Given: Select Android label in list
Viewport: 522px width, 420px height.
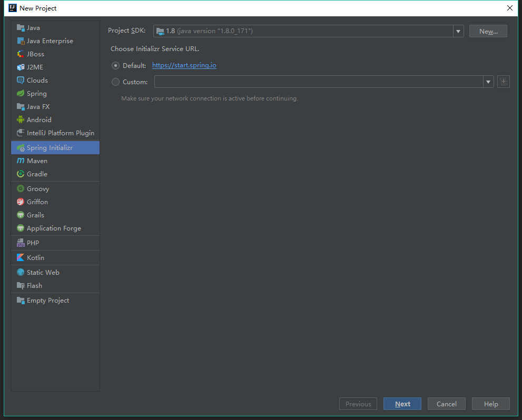Looking at the screenshot, I should coord(39,119).
